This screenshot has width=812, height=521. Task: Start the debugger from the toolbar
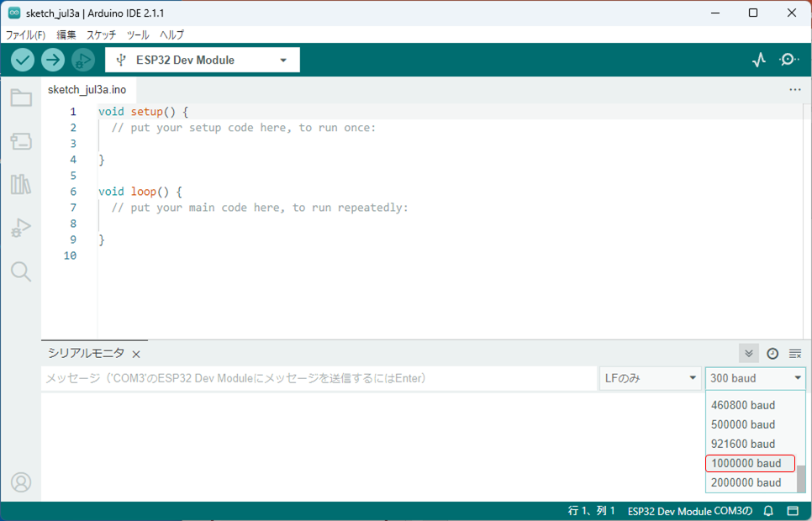coord(83,60)
